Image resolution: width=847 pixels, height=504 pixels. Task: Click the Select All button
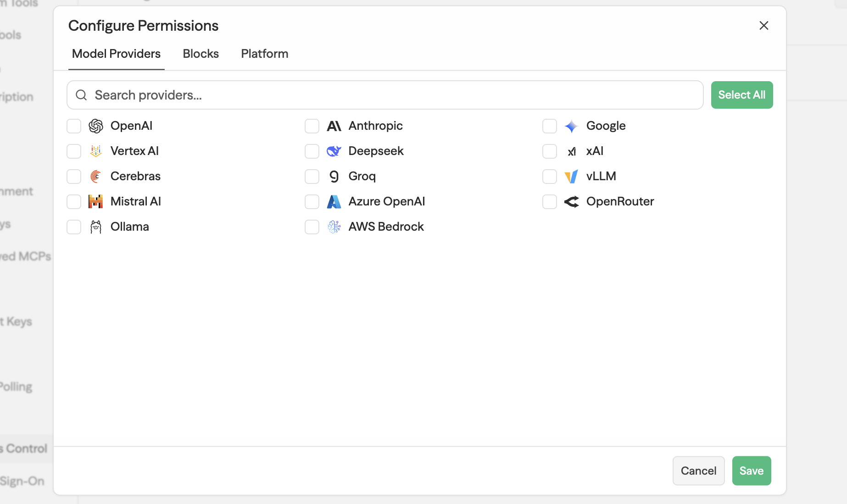741,95
